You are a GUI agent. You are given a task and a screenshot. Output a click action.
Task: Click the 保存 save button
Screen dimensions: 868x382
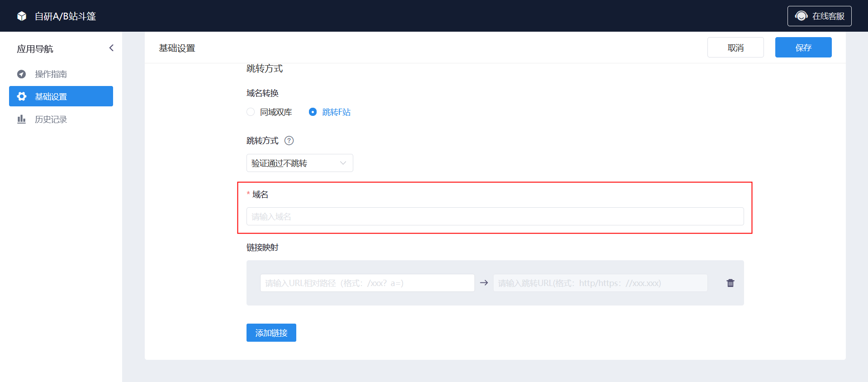pos(803,48)
